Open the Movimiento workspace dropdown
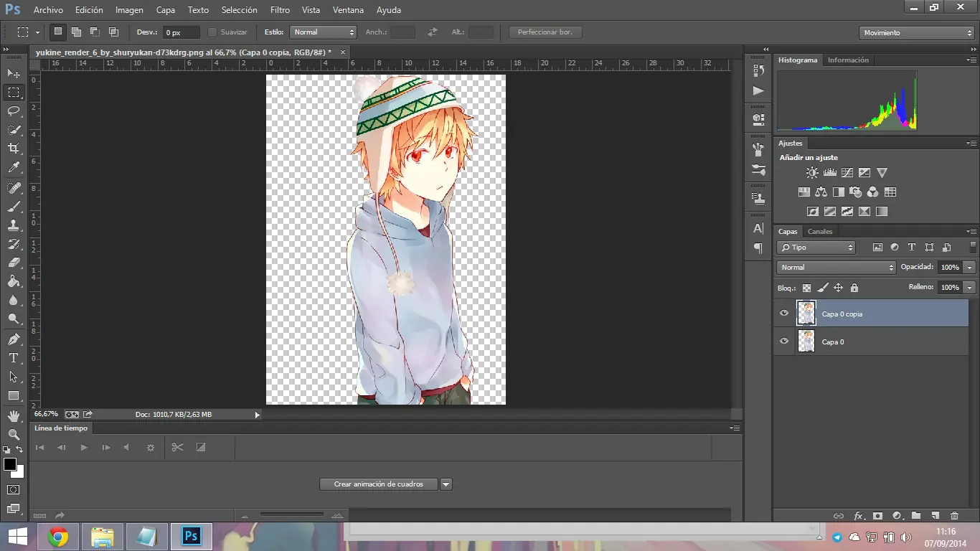Image resolution: width=980 pixels, height=551 pixels. pyautogui.click(x=916, y=33)
